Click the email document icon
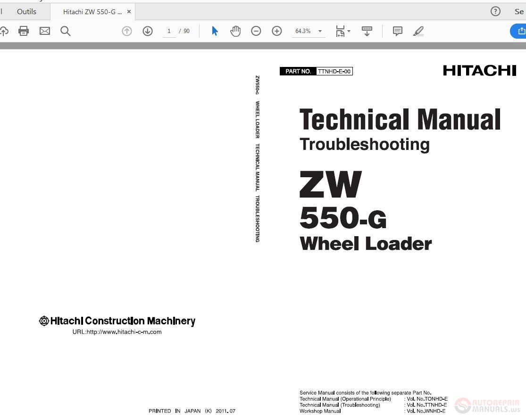526x420 pixels. click(44, 31)
